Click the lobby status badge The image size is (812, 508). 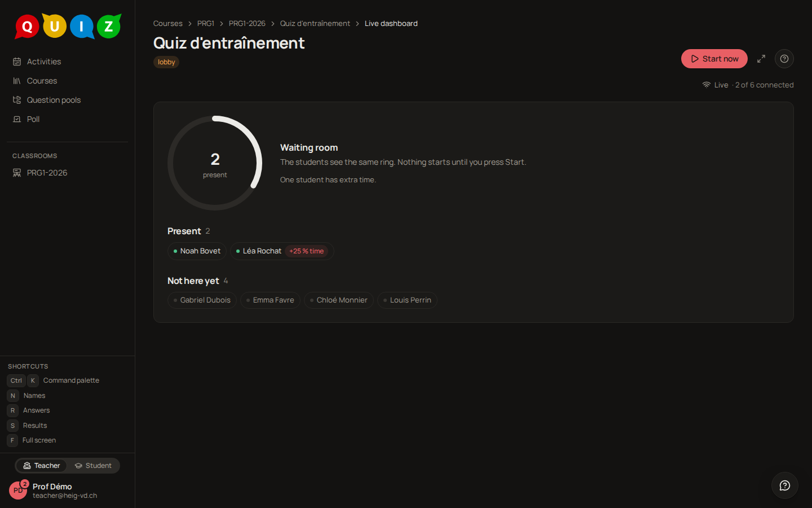pos(166,62)
